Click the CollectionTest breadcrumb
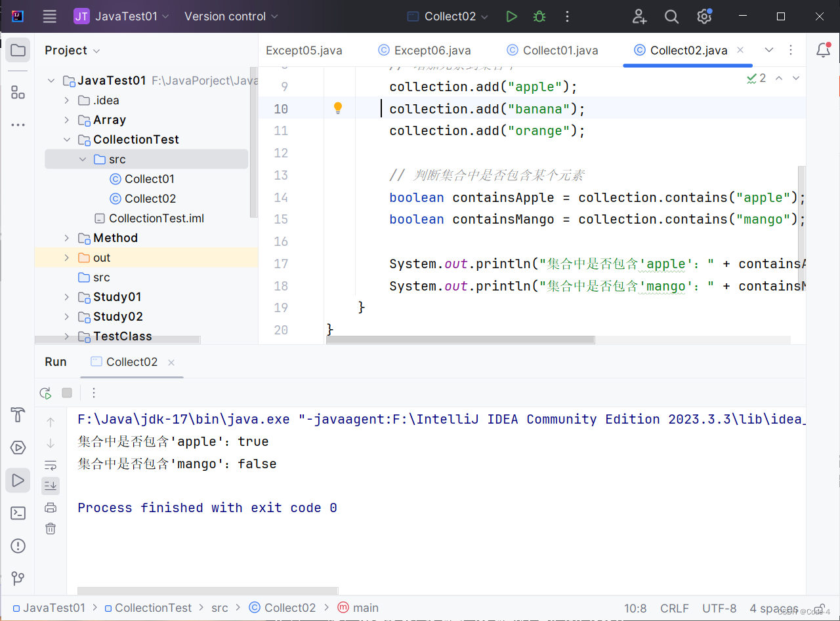 pyautogui.click(x=148, y=608)
